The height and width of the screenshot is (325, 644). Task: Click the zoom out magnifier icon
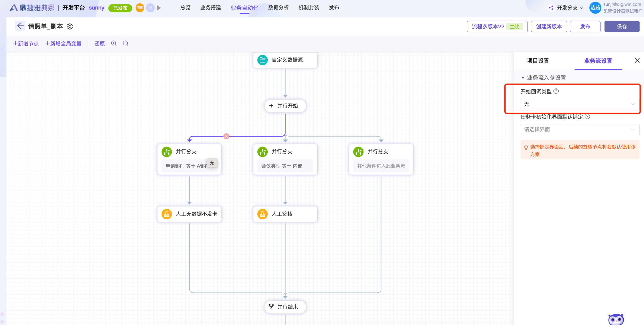(x=126, y=43)
